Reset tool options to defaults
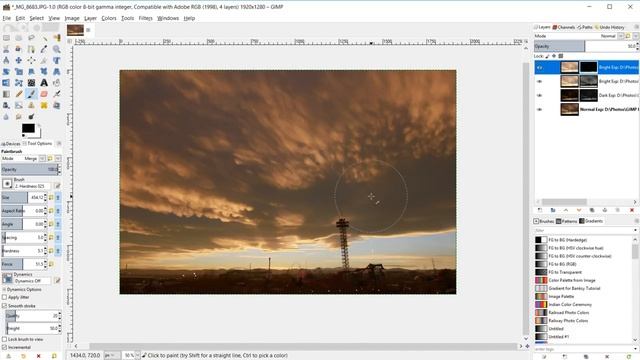 54,356
